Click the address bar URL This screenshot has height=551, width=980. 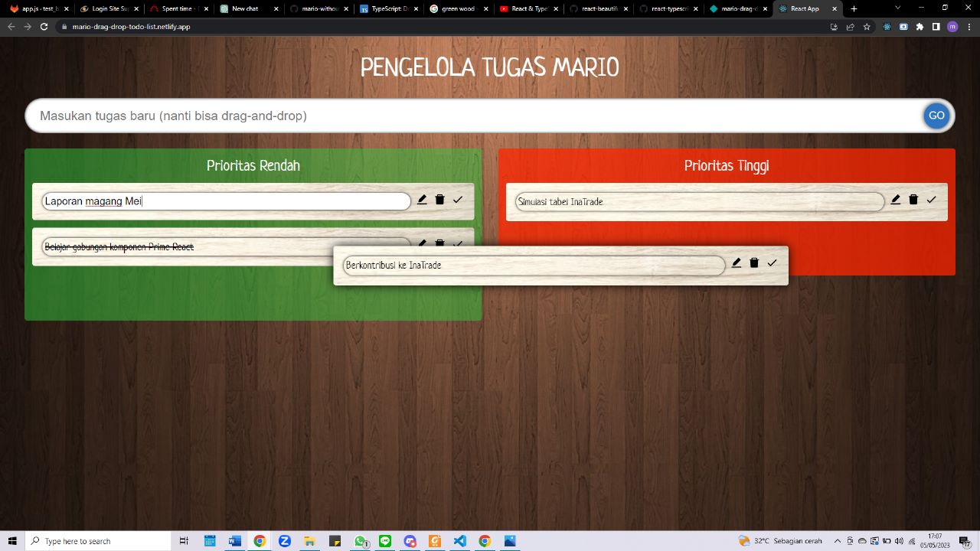click(132, 26)
